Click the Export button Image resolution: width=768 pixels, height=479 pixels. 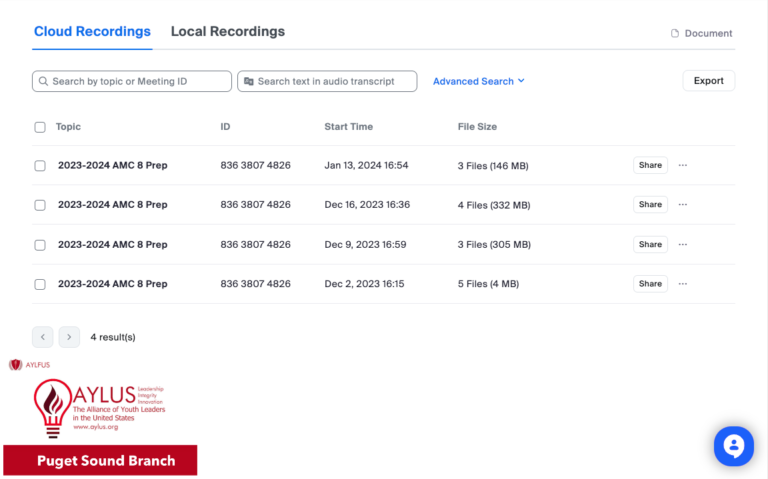tap(709, 81)
